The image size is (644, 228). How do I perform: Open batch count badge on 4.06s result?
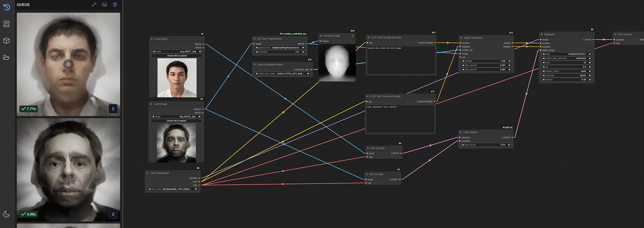click(113, 214)
